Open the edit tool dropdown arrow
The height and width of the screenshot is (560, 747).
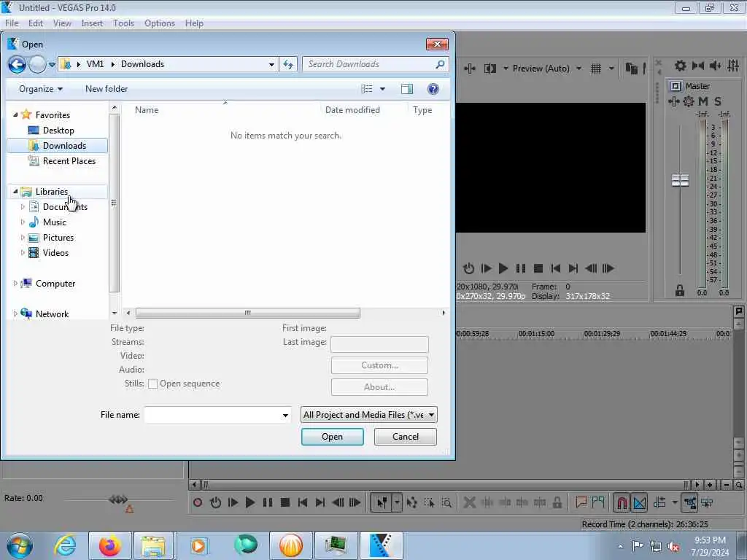pyautogui.click(x=397, y=502)
